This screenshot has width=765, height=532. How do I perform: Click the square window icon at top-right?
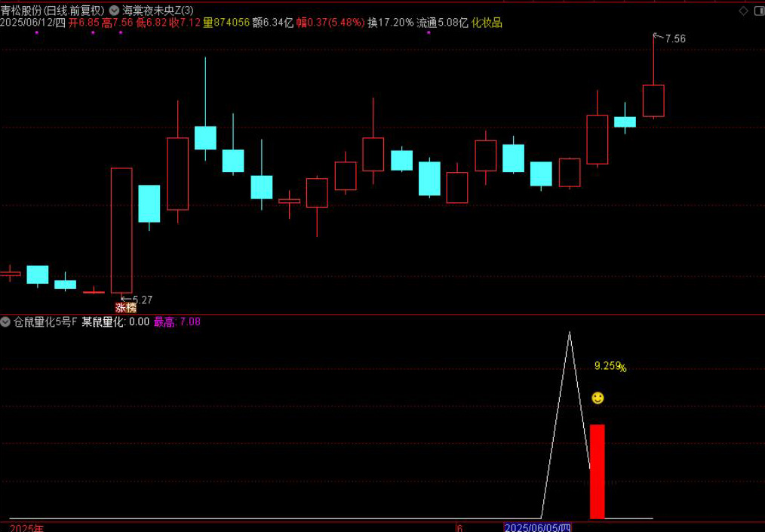(x=758, y=11)
